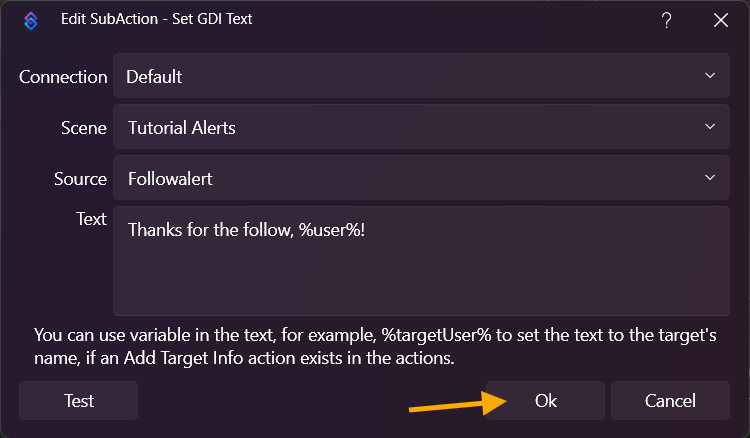Screen dimensions: 750x438
Task: Click the Connection field label
Action: pyautogui.click(x=63, y=77)
